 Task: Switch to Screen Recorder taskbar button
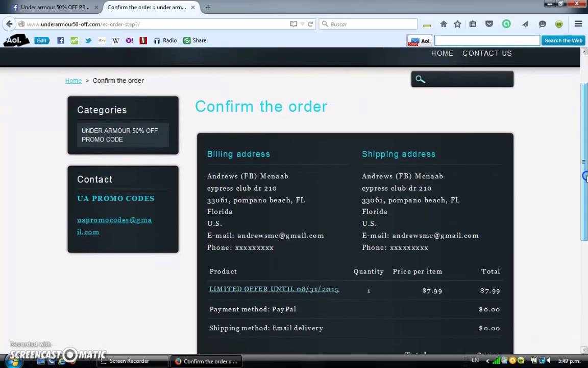click(133, 361)
